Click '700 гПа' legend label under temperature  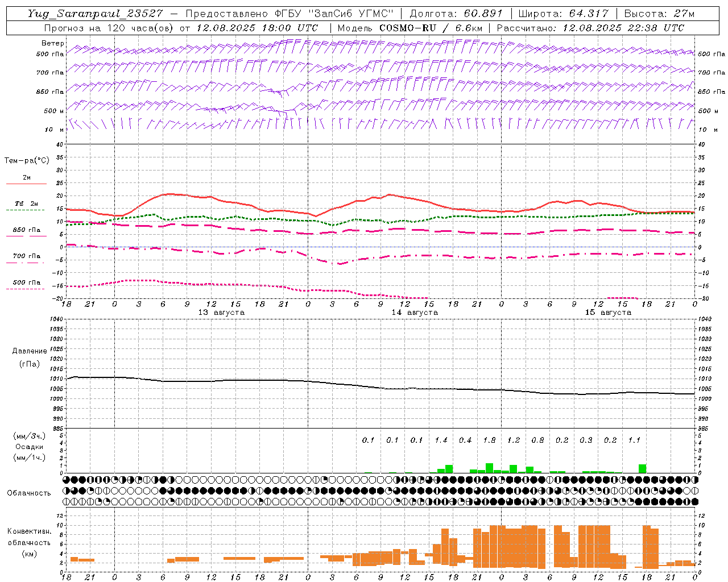27,256
